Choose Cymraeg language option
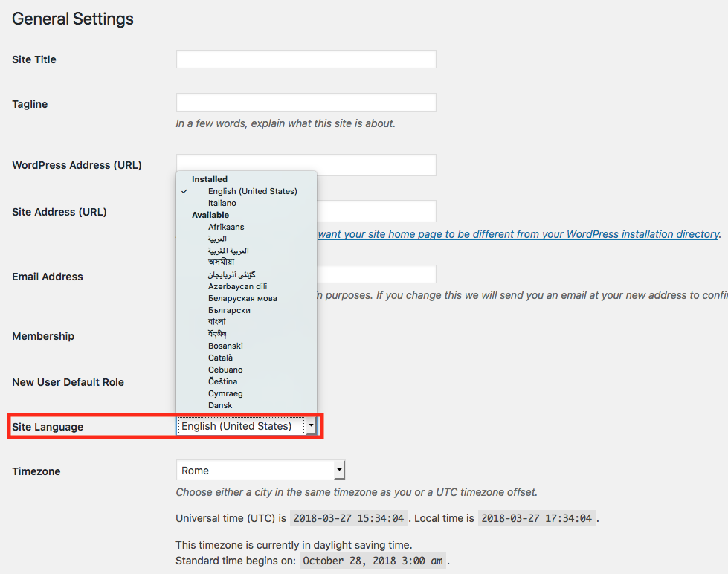728x574 pixels. pos(225,394)
